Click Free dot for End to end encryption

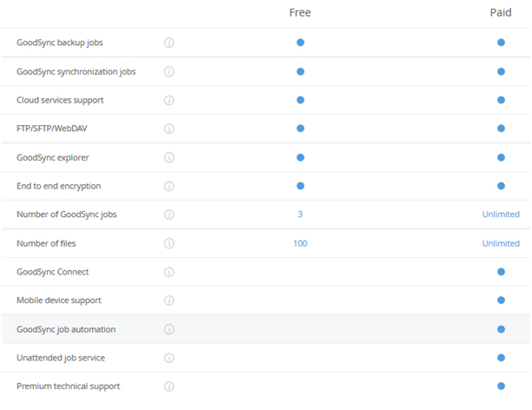point(300,186)
